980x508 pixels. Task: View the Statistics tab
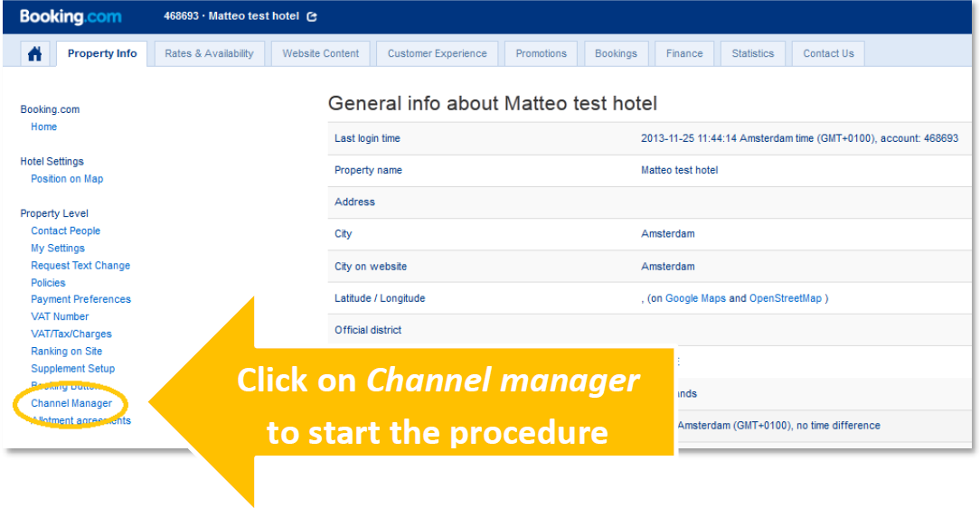click(752, 53)
